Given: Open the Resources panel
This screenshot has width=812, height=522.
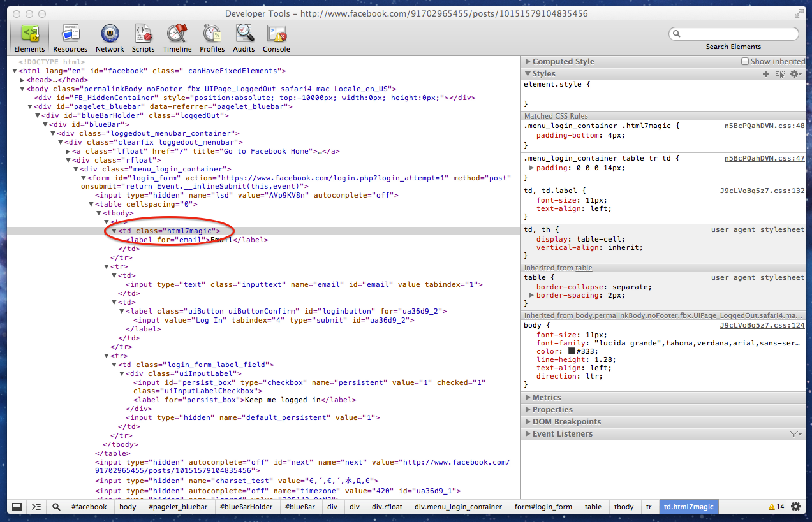Looking at the screenshot, I should tap(70, 38).
